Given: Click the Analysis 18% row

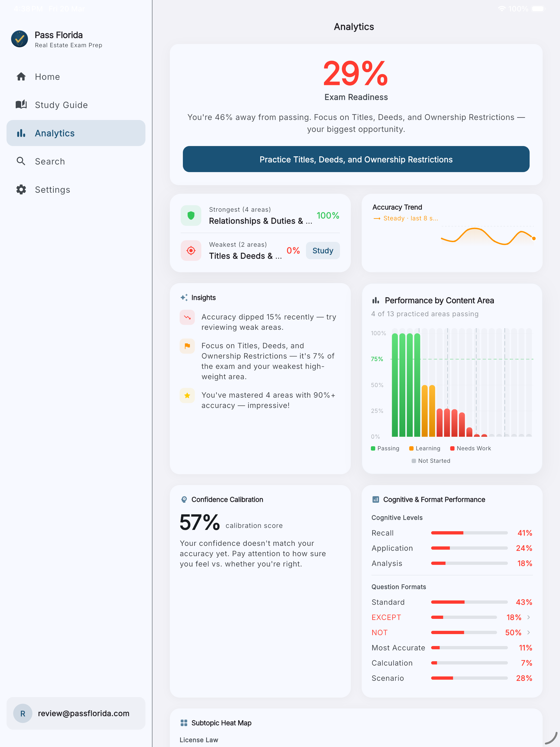Looking at the screenshot, I should pos(452,563).
